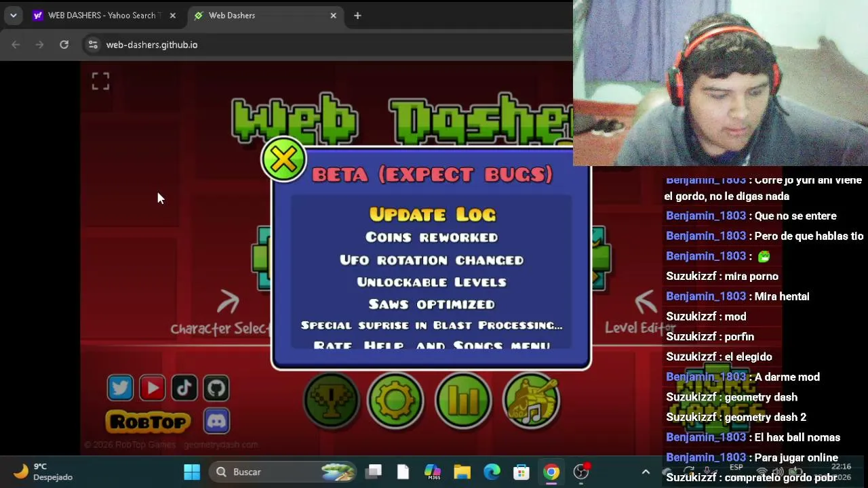Open the Windows Start menu
The image size is (868, 488).
coord(192,472)
